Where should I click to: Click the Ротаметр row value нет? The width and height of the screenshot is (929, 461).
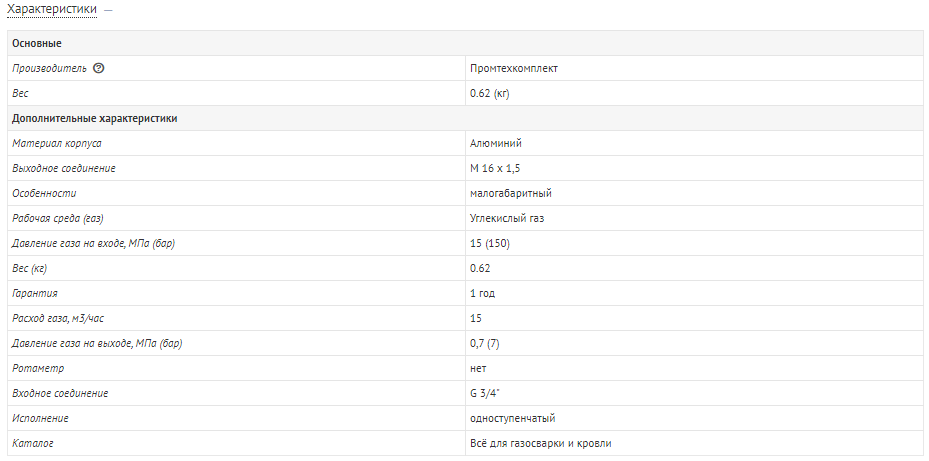pos(478,369)
